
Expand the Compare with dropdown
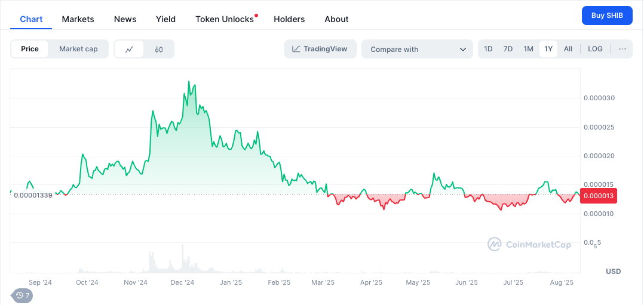417,50
